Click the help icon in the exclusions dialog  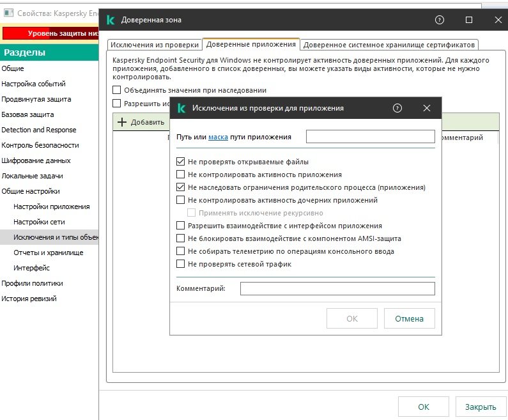[397, 108]
